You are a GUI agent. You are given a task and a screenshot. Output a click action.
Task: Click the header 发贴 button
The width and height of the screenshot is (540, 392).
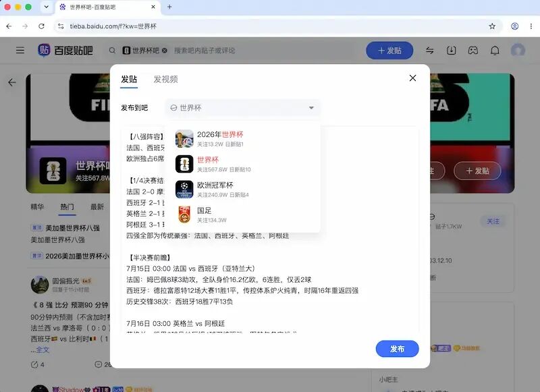(389, 51)
